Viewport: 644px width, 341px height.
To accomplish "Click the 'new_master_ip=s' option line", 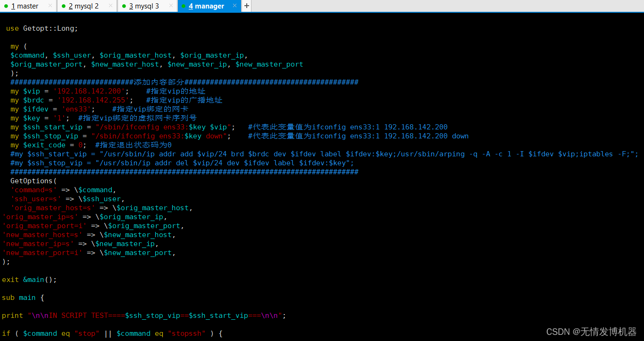I will click(80, 244).
